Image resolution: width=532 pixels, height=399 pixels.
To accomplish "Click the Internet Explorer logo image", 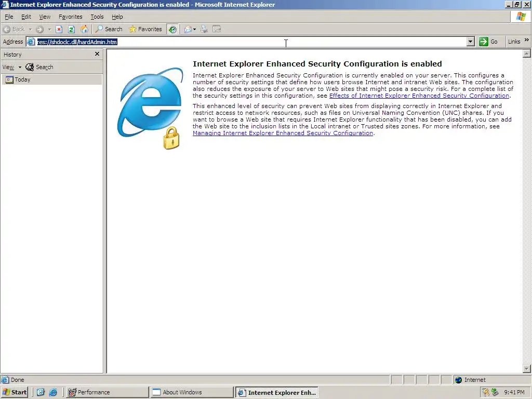I will pos(150,108).
